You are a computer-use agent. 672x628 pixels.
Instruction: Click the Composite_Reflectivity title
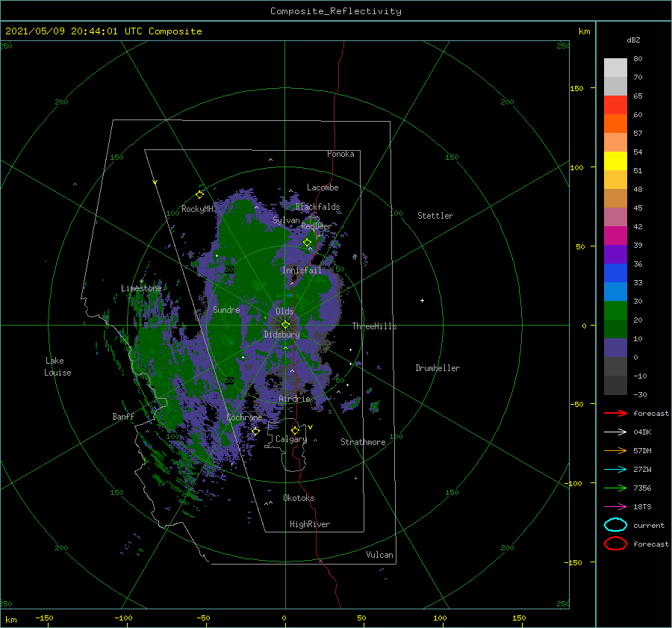tap(336, 11)
